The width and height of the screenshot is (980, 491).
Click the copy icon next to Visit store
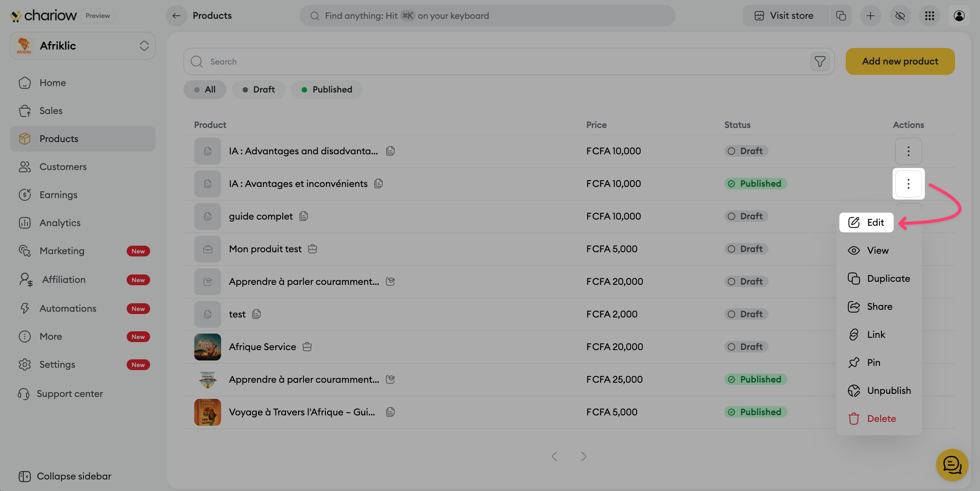coord(841,16)
